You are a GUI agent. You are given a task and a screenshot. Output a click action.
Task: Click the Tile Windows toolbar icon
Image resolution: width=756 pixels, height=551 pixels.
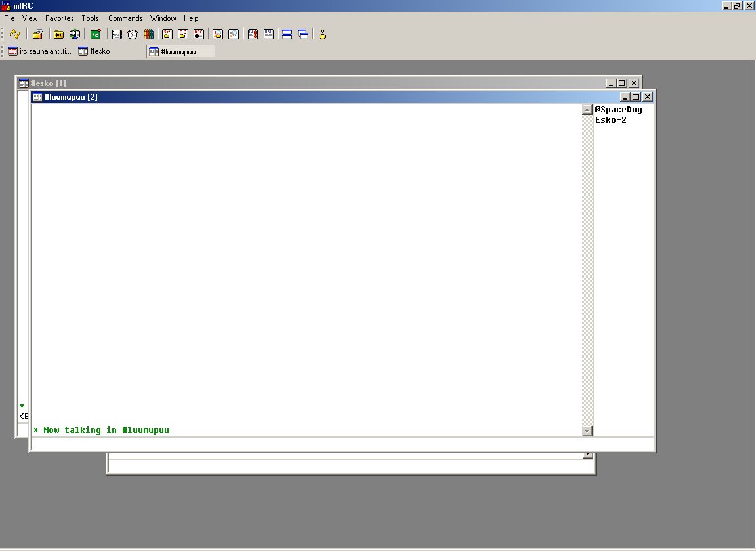point(287,34)
